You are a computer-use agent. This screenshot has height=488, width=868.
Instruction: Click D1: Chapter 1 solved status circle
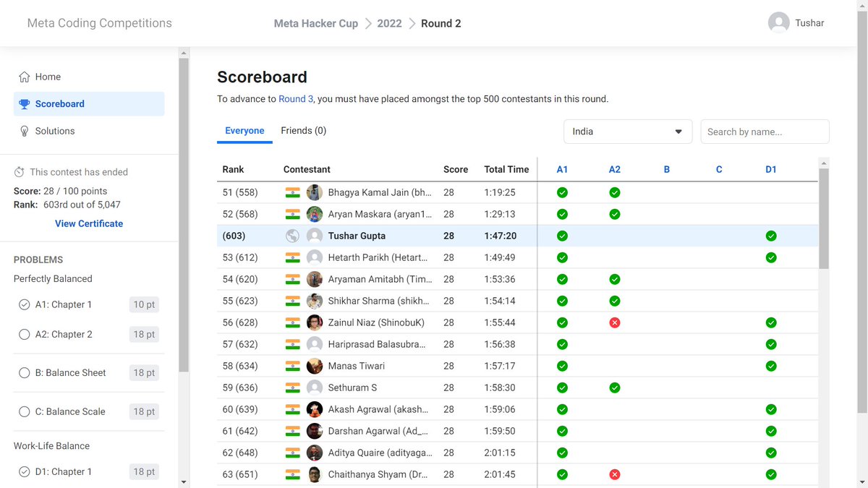point(24,471)
